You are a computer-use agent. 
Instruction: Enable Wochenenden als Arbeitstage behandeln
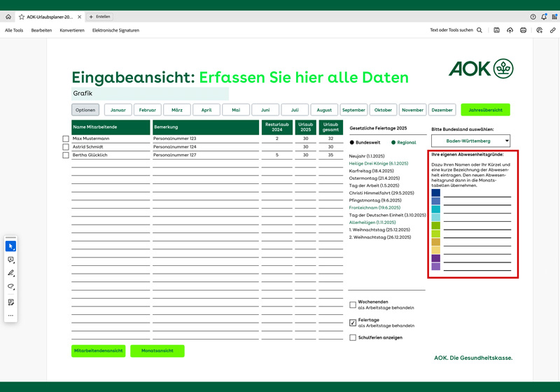coord(353,304)
